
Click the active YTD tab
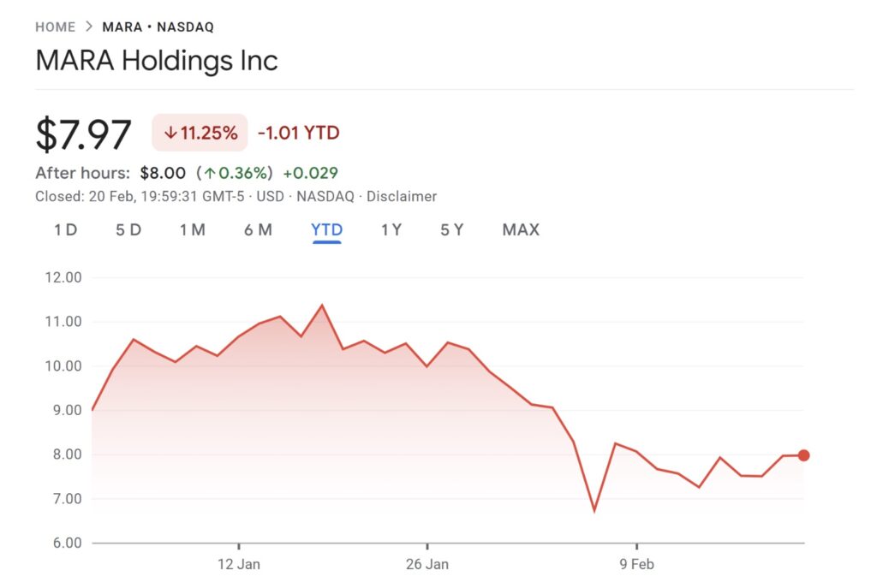pos(326,229)
